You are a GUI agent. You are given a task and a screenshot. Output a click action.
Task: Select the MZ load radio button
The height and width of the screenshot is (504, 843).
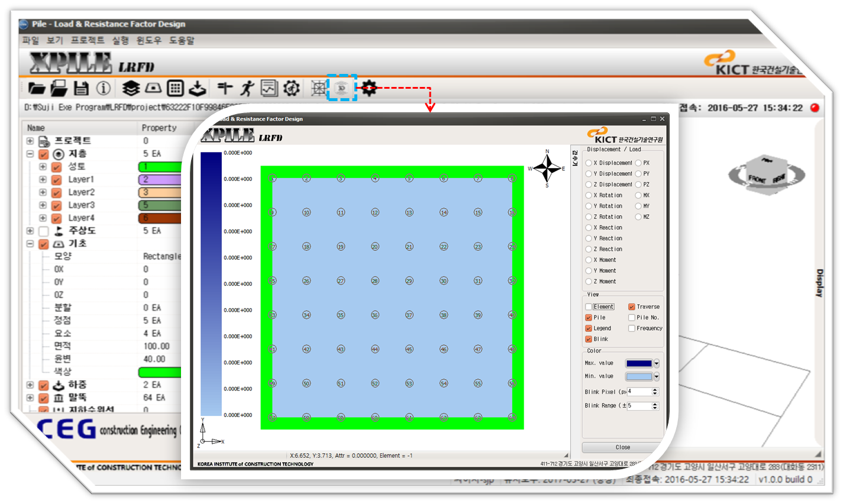tap(638, 217)
